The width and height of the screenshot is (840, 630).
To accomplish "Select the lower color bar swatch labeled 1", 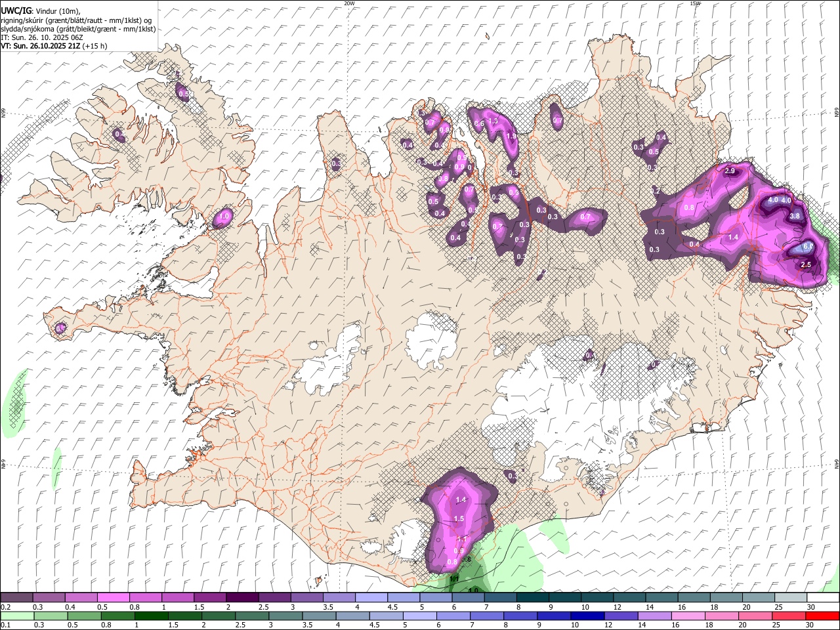I will [x=152, y=616].
